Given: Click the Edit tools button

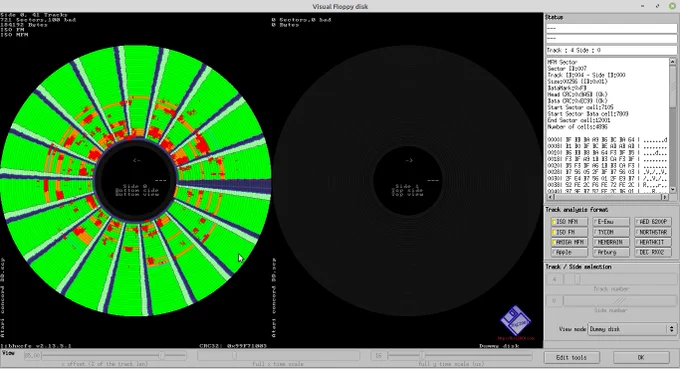Looking at the screenshot, I should pyautogui.click(x=572, y=358).
